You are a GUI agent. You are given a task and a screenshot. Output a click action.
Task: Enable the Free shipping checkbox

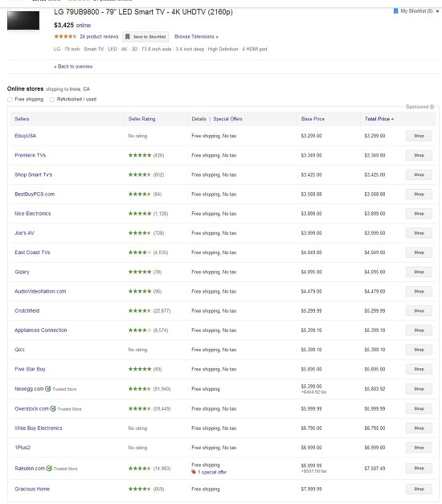click(x=10, y=100)
